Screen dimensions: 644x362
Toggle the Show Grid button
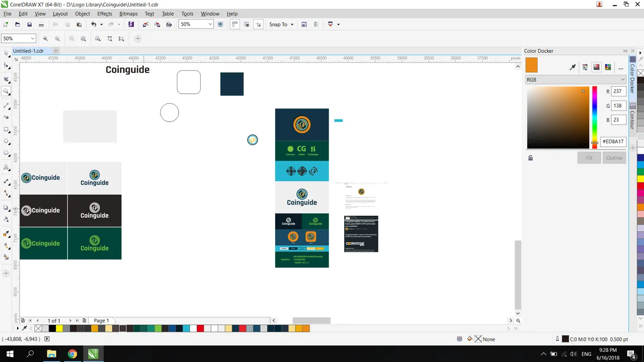[x=247, y=24]
